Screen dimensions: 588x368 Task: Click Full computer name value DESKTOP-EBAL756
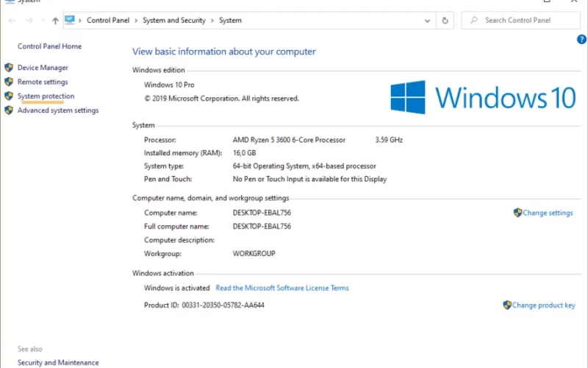click(262, 226)
